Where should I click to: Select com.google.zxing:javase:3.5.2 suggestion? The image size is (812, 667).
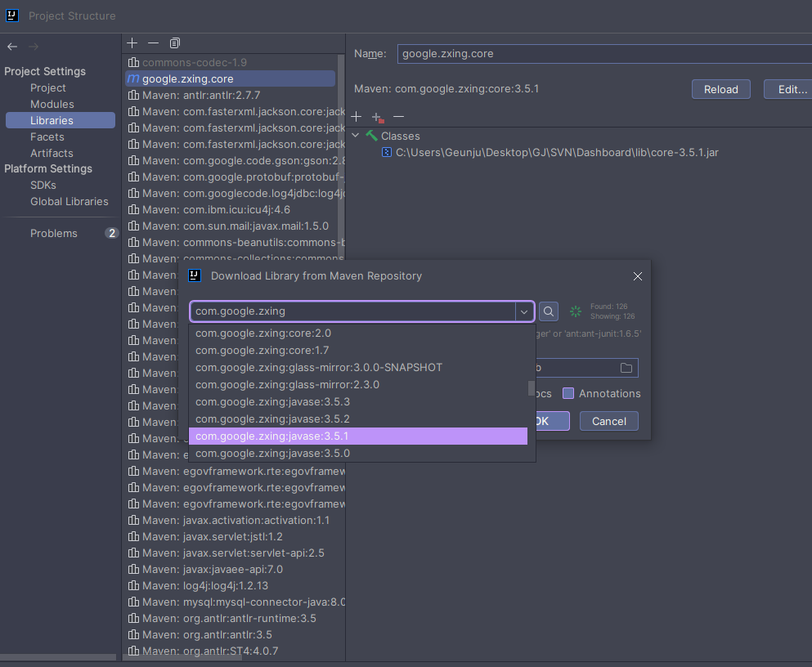click(358, 419)
